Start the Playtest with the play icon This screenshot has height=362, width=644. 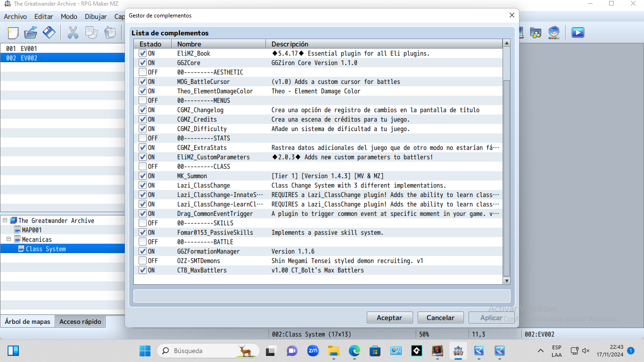click(578, 33)
